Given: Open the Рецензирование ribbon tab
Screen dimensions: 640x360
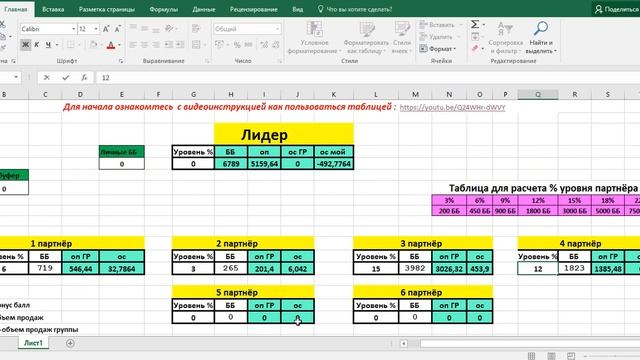Looking at the screenshot, I should coord(253,9).
